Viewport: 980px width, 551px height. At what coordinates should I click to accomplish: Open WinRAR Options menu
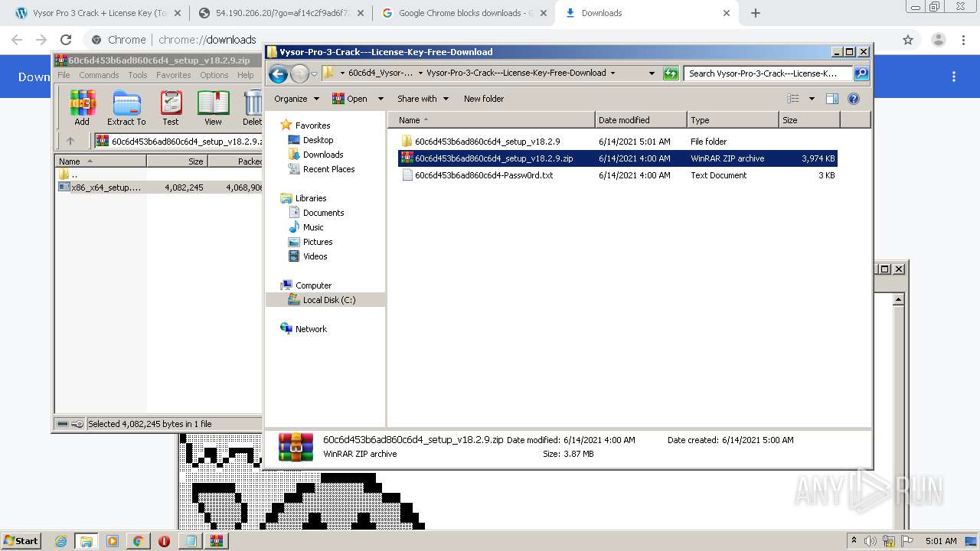click(214, 75)
